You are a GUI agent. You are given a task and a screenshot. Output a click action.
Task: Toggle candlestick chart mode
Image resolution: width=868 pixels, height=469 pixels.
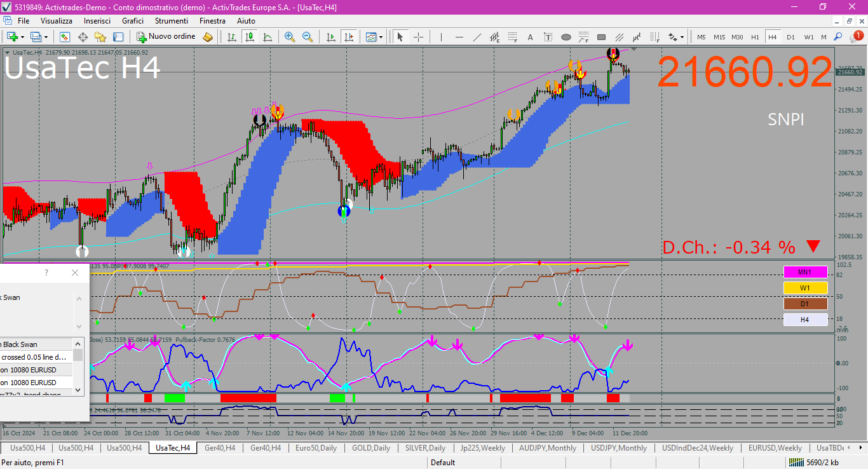click(250, 37)
